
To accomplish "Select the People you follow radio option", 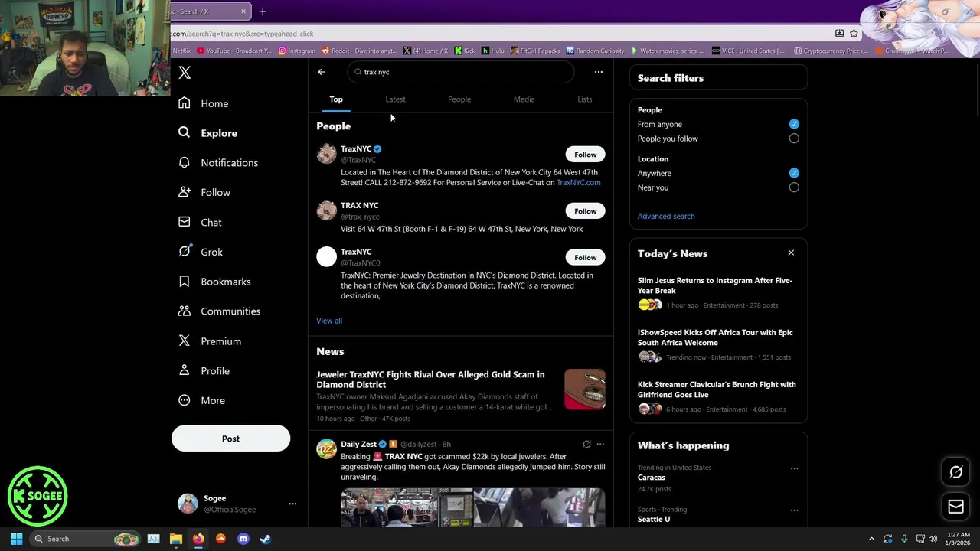I will click(x=794, y=139).
